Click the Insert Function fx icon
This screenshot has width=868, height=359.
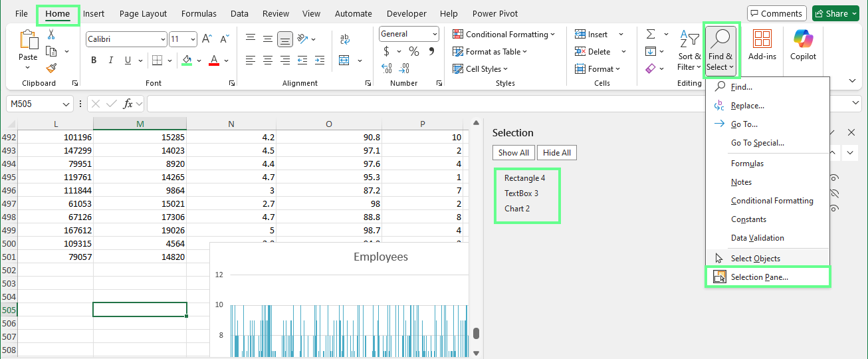coord(128,104)
